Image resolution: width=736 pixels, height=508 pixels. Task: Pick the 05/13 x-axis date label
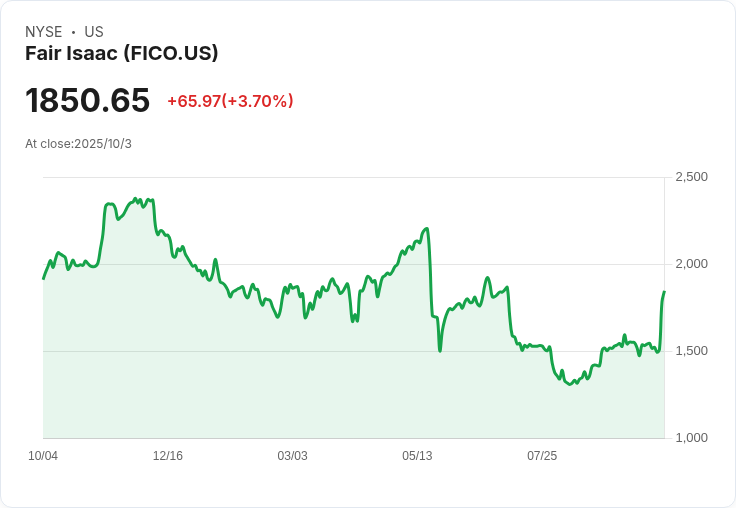417,456
